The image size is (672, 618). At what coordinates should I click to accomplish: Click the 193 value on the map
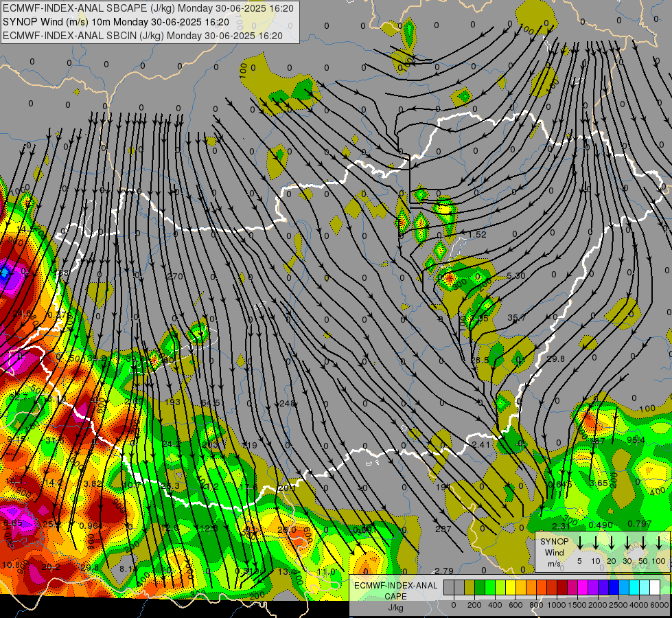[x=172, y=402]
